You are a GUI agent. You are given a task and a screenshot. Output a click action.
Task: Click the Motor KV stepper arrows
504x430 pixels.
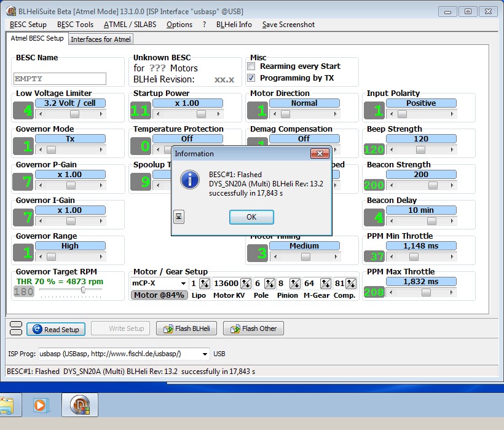[x=246, y=284]
